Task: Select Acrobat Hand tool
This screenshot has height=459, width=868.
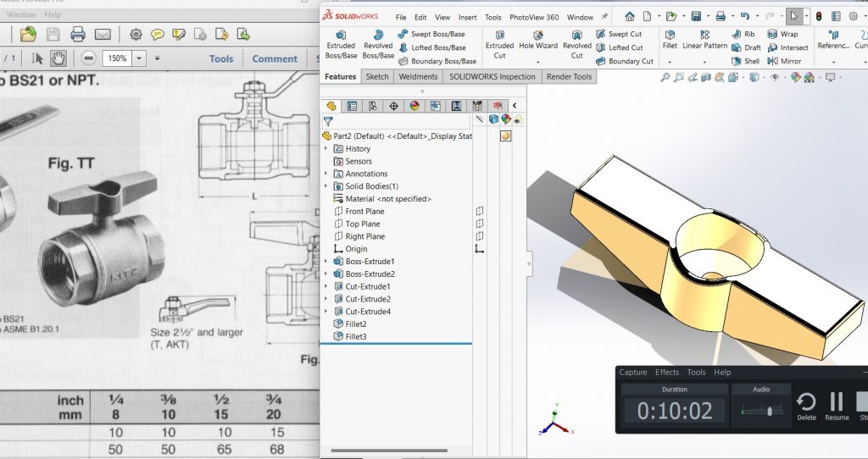Action: coord(58,58)
